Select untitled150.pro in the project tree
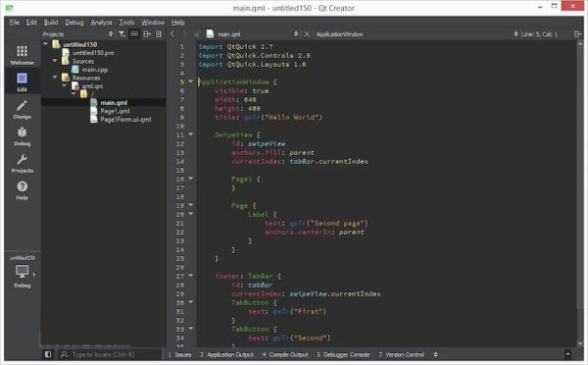This screenshot has width=588, height=365. pyautogui.click(x=93, y=53)
